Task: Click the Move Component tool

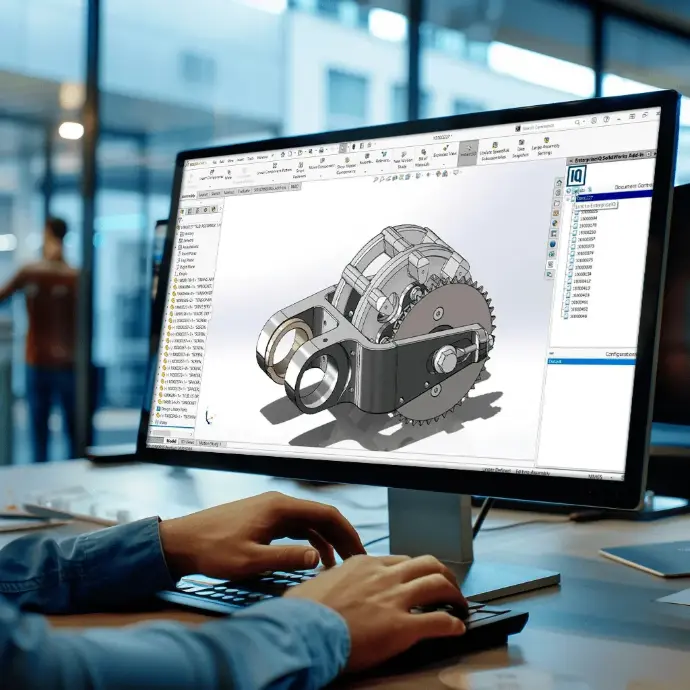Action: [321, 165]
